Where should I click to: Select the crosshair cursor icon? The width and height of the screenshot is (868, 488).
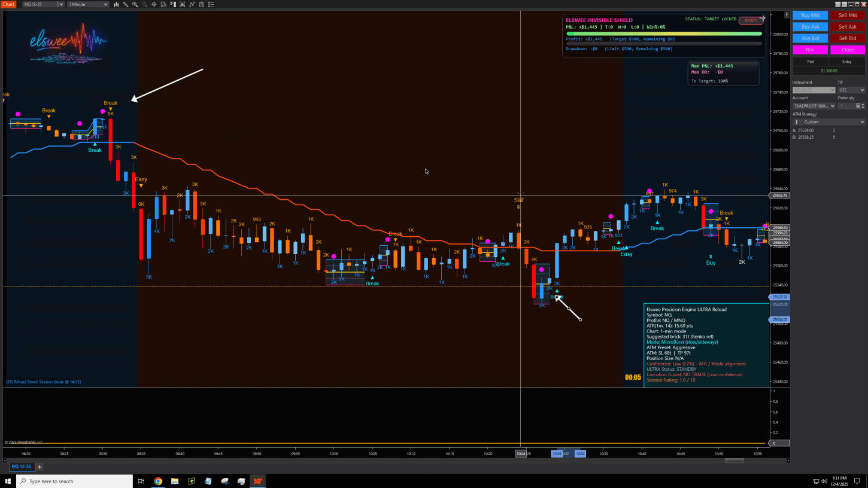coord(154,4)
